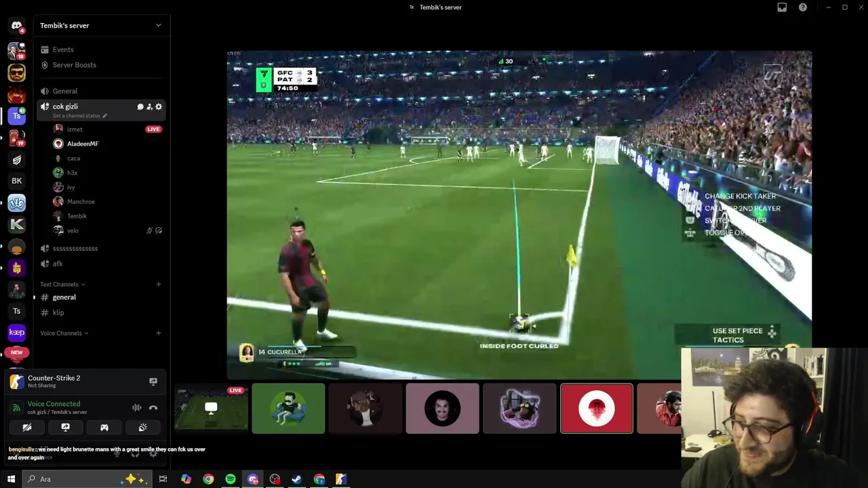
Task: Launch Spotify from the taskbar
Action: [231, 479]
